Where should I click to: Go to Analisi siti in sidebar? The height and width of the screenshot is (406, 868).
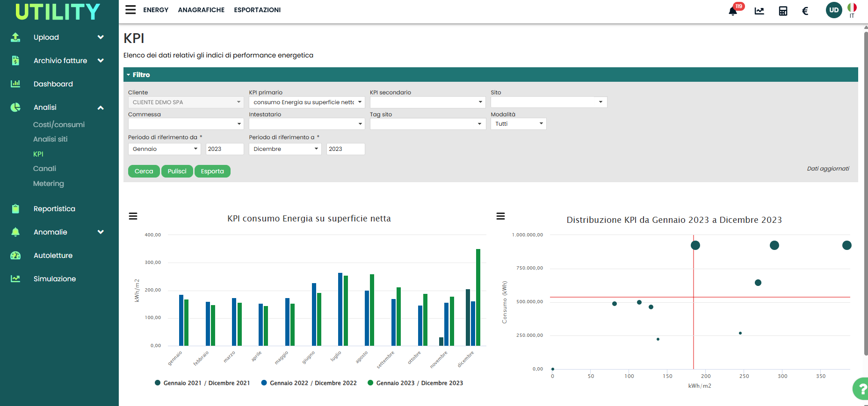click(51, 139)
